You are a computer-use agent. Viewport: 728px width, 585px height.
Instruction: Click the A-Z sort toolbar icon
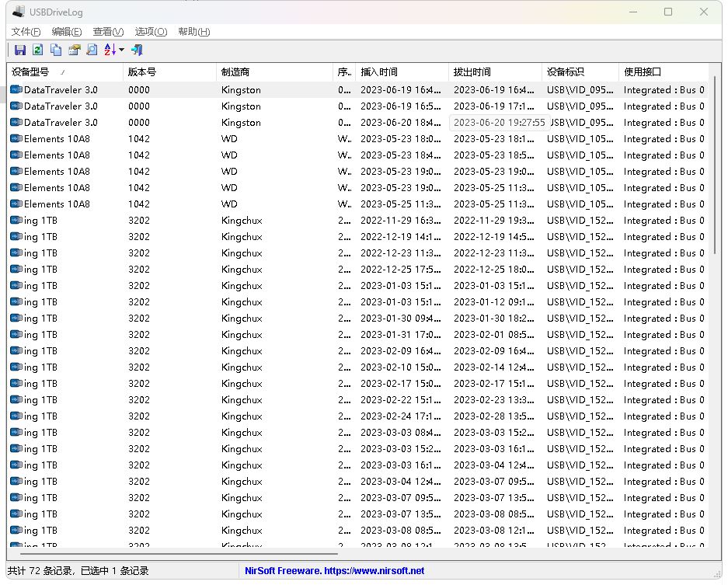pos(110,50)
